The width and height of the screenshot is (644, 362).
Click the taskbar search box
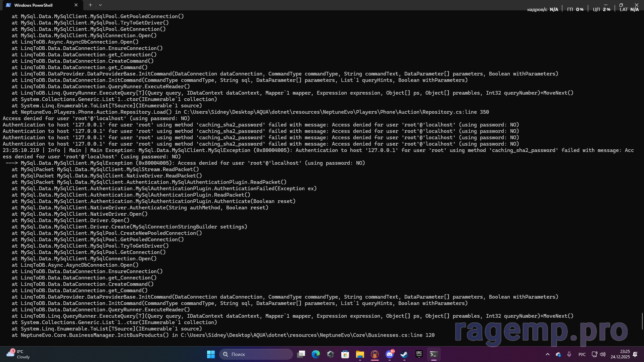point(256,354)
